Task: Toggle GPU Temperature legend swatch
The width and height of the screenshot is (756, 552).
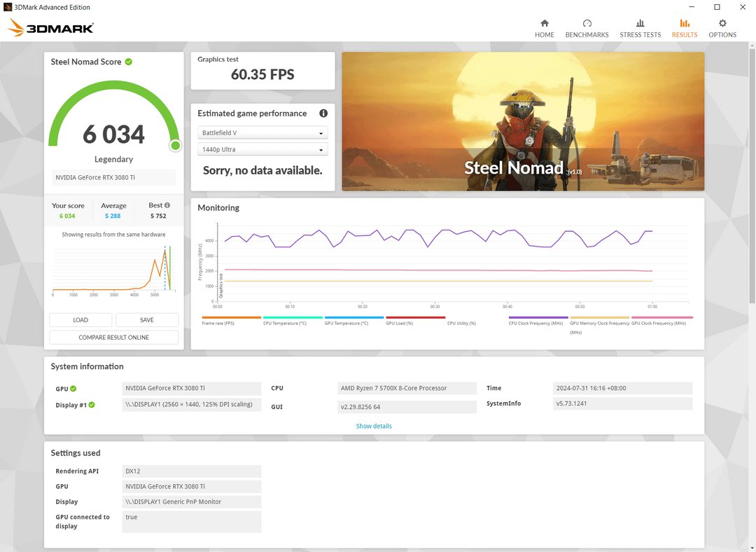Action: 354,317
